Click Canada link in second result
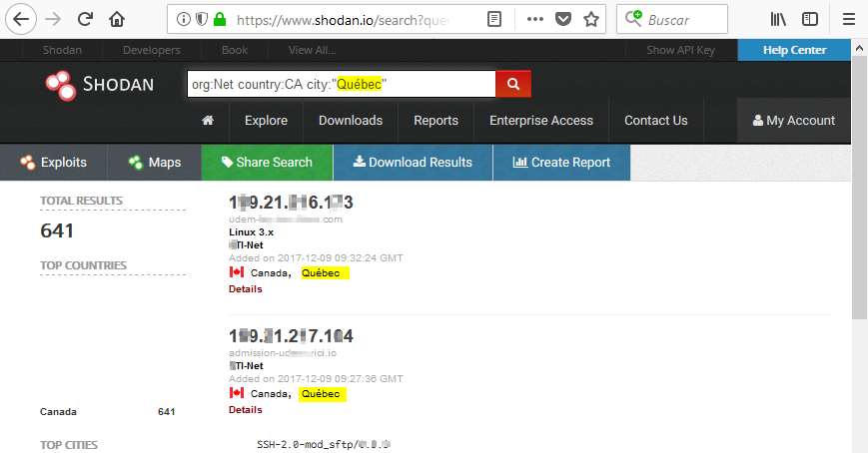868x453 pixels. tap(269, 394)
